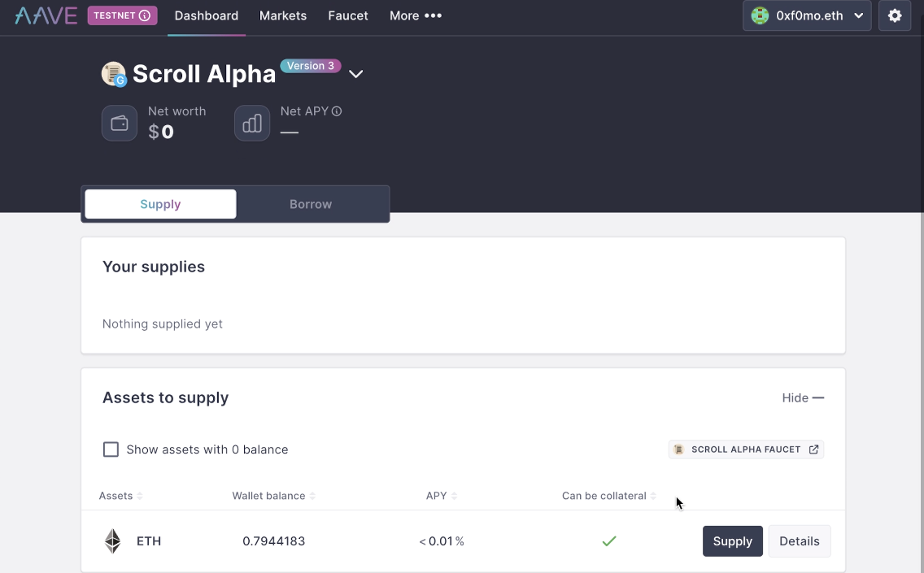This screenshot has width=924, height=573.
Task: Hide the Assets to supply section
Action: click(x=803, y=398)
